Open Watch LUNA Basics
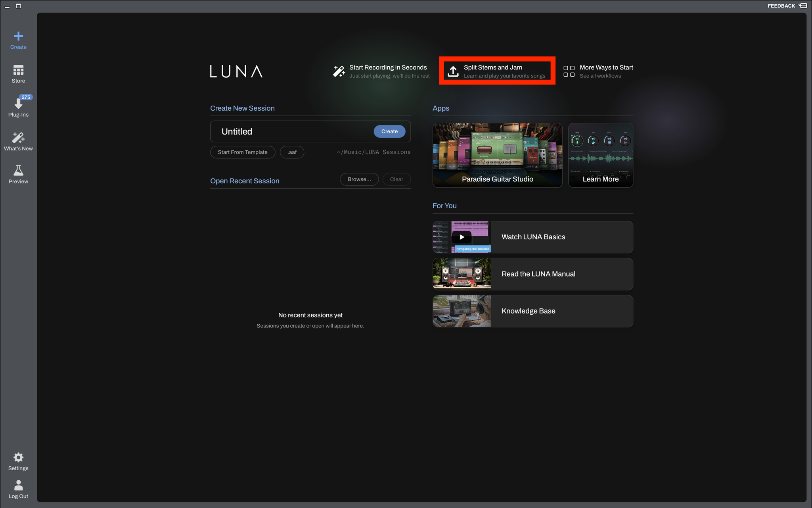The width and height of the screenshot is (812, 508). [x=533, y=237]
